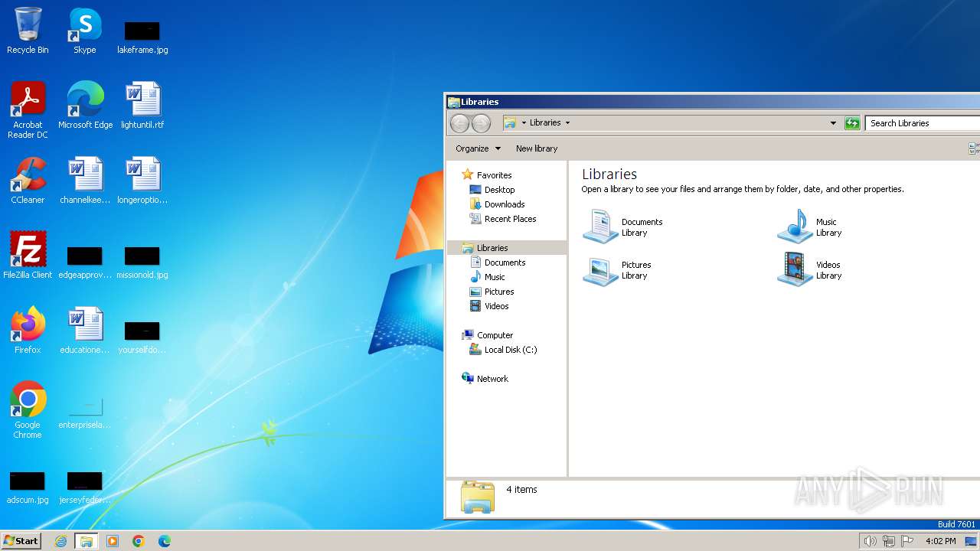The image size is (980, 551).
Task: Open Edge from the taskbar
Action: pos(165,541)
